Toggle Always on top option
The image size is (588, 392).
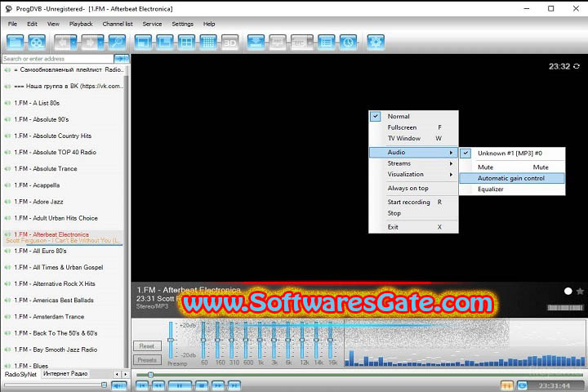(x=413, y=189)
